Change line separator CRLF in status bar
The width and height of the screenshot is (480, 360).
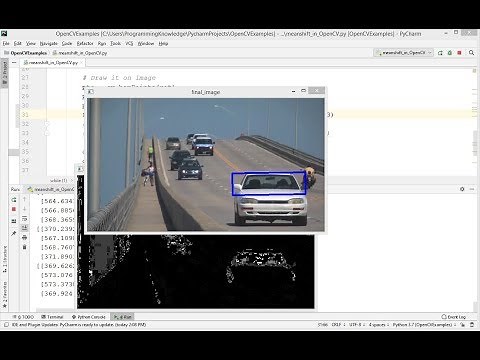coord(338,324)
